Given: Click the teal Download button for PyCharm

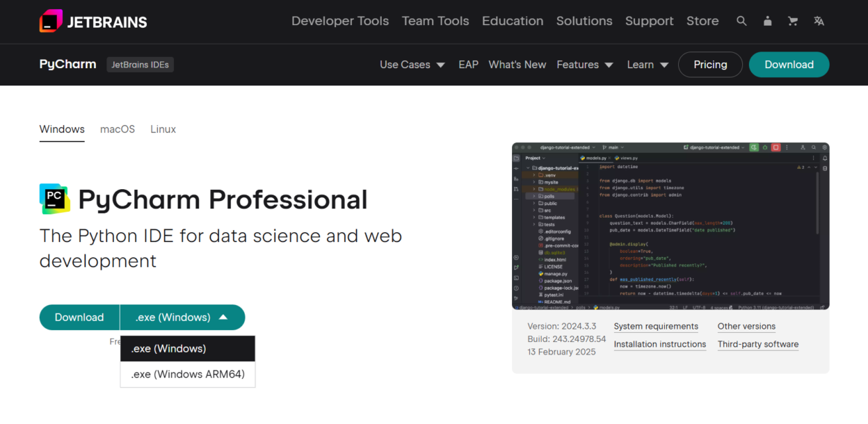Looking at the screenshot, I should 79,317.
